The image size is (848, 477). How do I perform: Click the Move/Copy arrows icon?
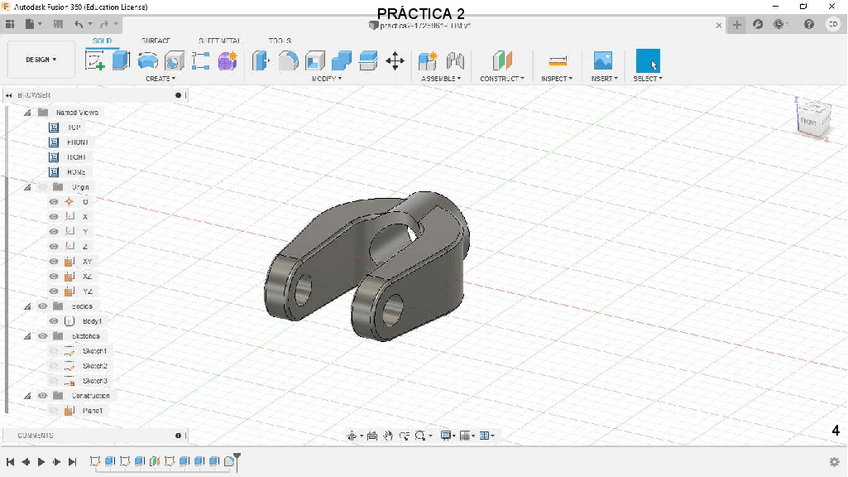(x=395, y=61)
